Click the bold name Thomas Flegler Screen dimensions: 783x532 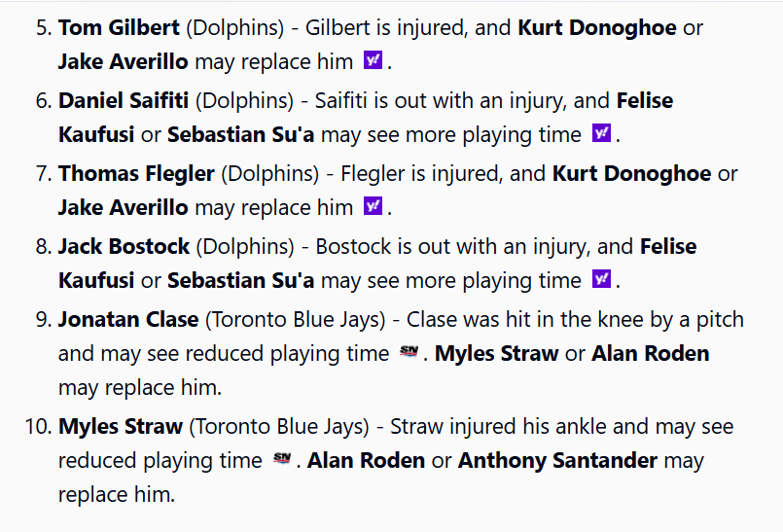point(136,173)
